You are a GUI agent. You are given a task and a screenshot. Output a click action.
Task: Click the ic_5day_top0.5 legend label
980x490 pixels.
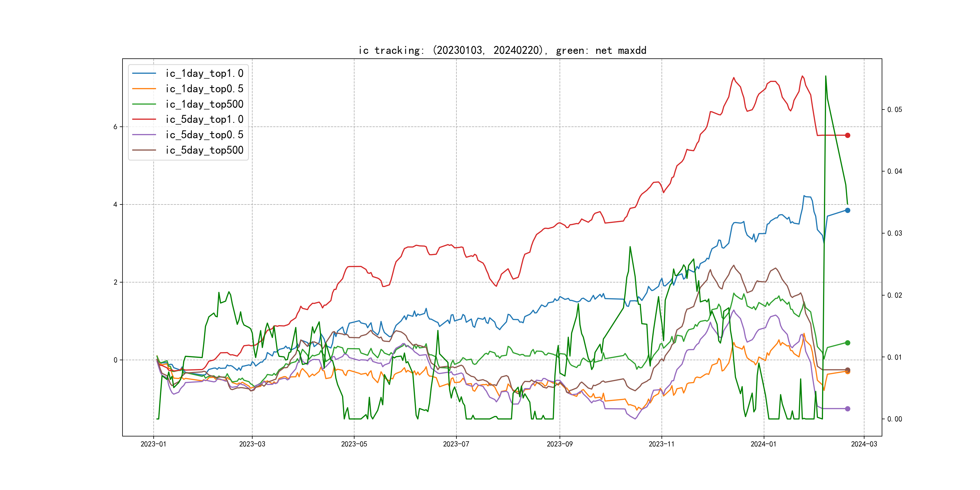(204, 135)
